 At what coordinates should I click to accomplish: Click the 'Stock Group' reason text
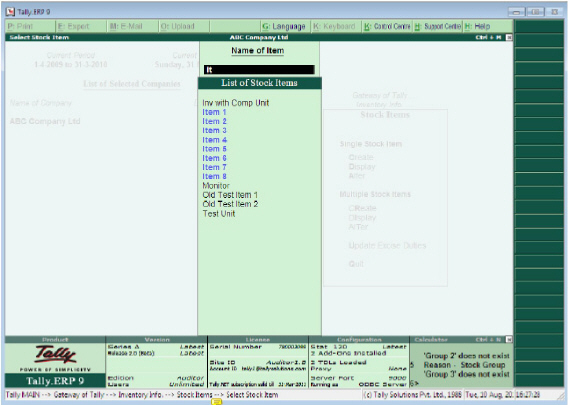[x=483, y=365]
